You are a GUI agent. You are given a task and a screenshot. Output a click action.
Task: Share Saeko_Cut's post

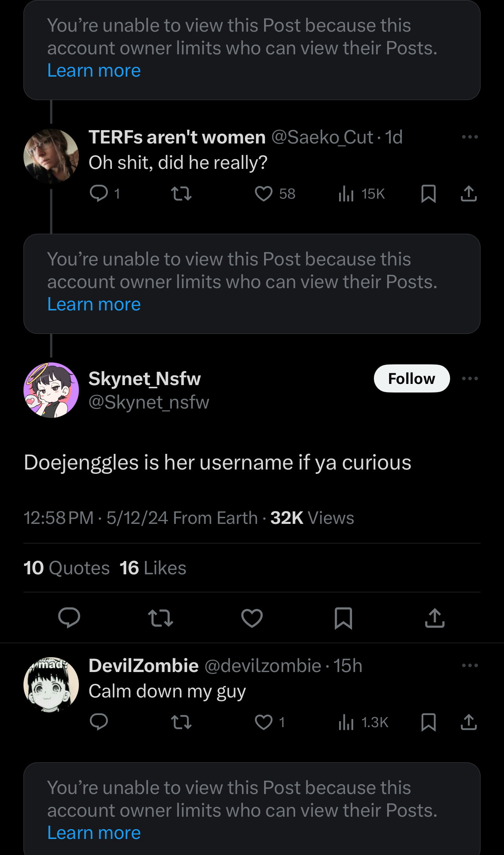point(469,194)
